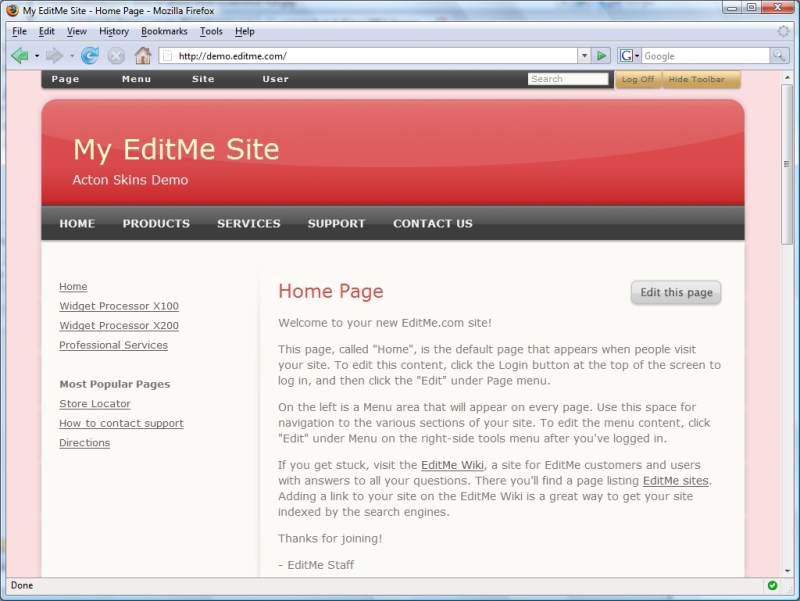Open the Back history dropdown arrow
This screenshot has width=800, height=601.
37,56
